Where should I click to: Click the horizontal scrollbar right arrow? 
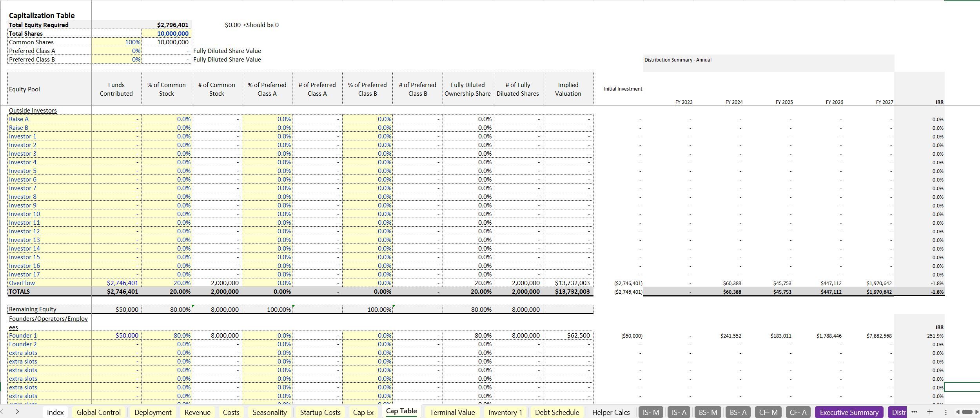tap(977, 412)
